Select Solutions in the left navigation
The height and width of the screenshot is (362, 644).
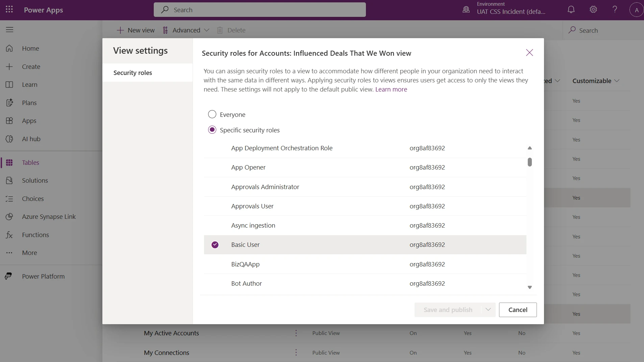tap(35, 180)
